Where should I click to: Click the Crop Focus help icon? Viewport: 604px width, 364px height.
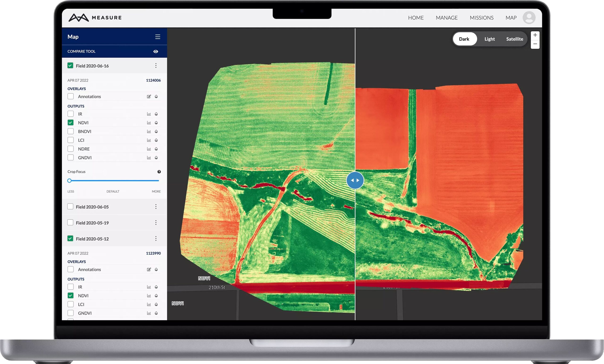[x=159, y=172]
